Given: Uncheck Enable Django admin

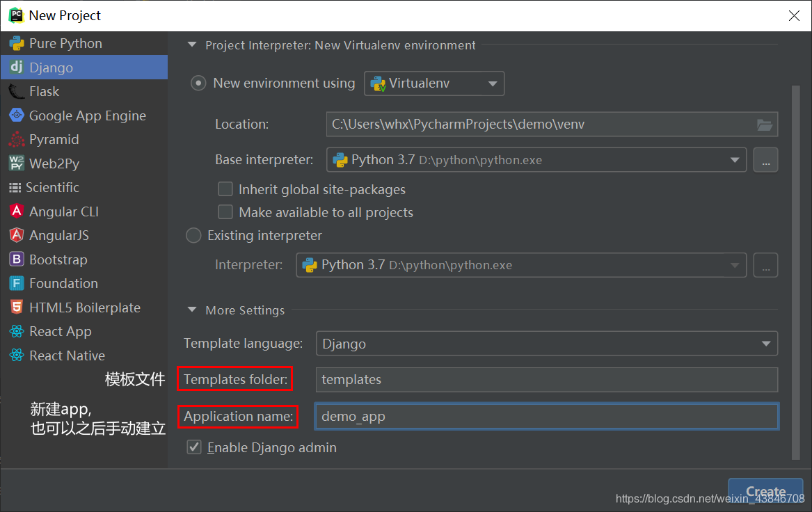Looking at the screenshot, I should click(194, 447).
